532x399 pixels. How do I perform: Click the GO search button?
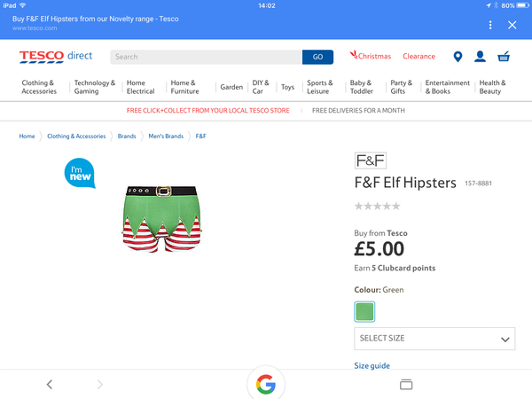pyautogui.click(x=317, y=57)
